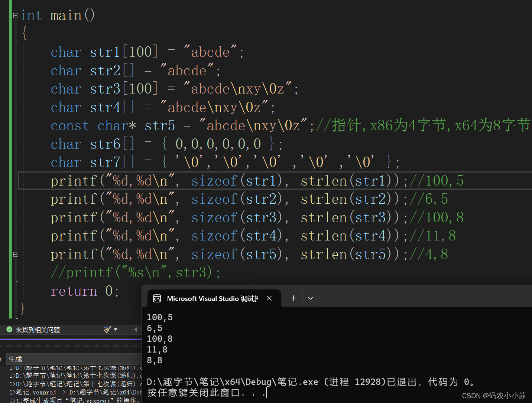Viewport: 532px width, 403px height.
Task: Click the command prompt icon on the console tab
Action: coord(157,298)
